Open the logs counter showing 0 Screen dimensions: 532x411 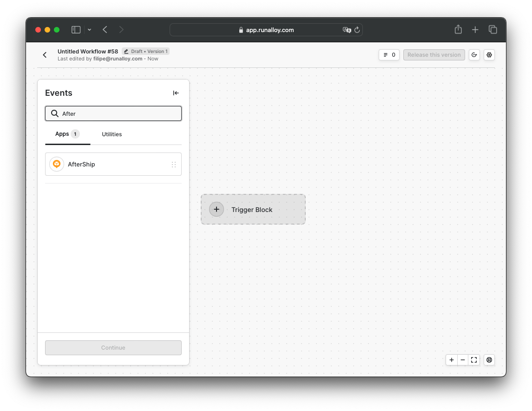[x=389, y=55]
